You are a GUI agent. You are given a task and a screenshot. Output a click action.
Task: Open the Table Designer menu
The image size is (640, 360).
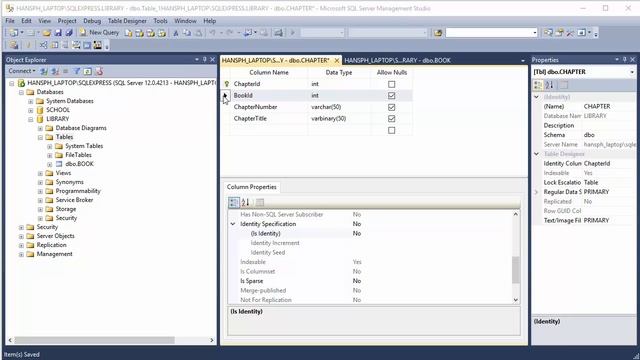127,21
